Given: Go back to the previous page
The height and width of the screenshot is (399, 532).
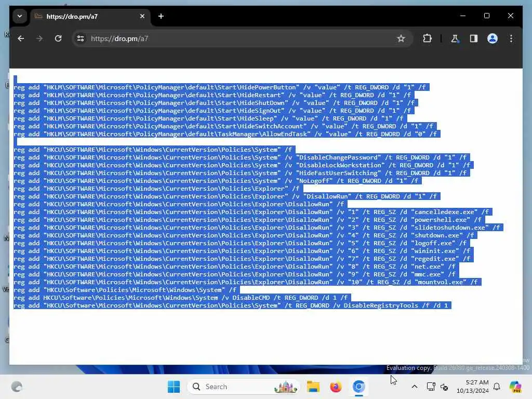Looking at the screenshot, I should pyautogui.click(x=21, y=38).
